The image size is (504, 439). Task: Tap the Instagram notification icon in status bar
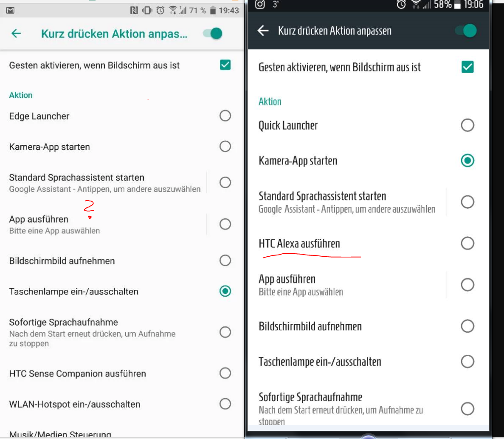click(260, 4)
